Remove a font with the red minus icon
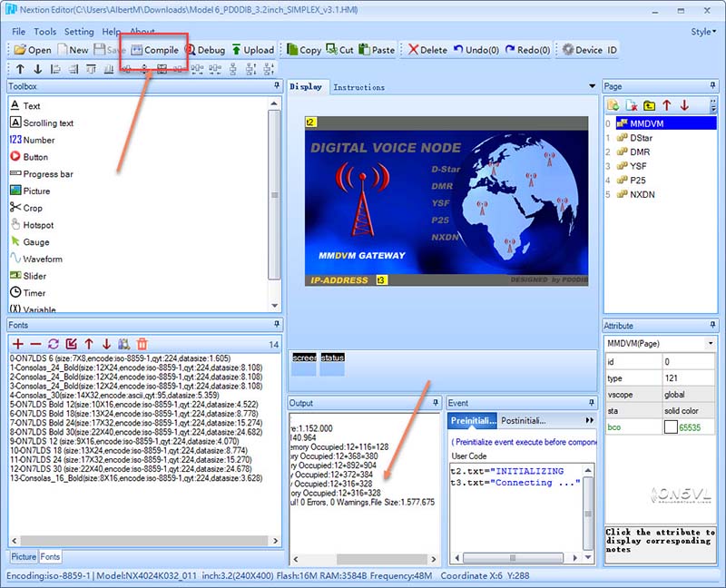 35,344
